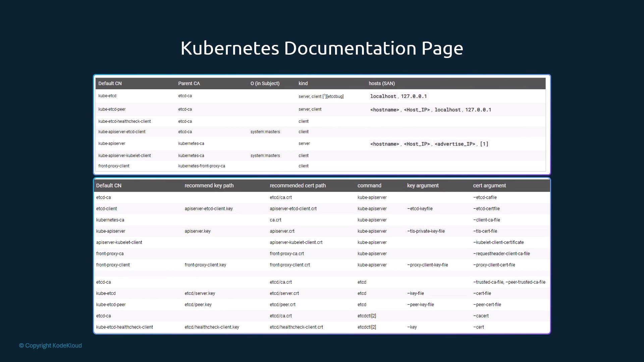The image size is (644, 362).
Task: Select the 'etcd/peer.crt' cert path
Action: 282,305
